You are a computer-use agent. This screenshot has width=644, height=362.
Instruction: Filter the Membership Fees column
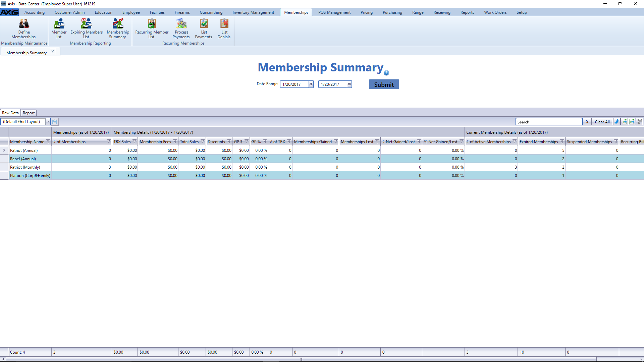[x=175, y=141]
